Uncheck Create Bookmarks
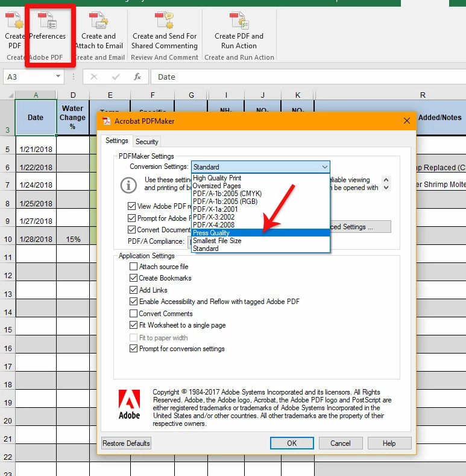Image resolution: width=466 pixels, height=476 pixels. (133, 278)
